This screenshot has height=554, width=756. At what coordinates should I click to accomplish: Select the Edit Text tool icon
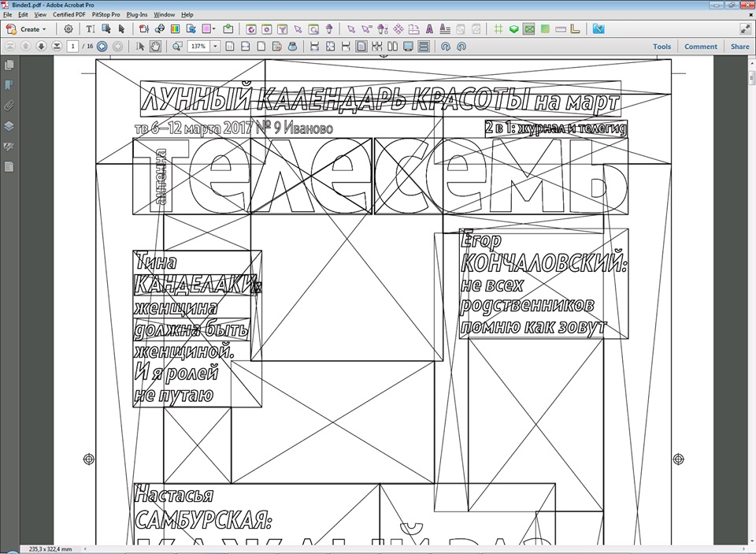(90, 29)
